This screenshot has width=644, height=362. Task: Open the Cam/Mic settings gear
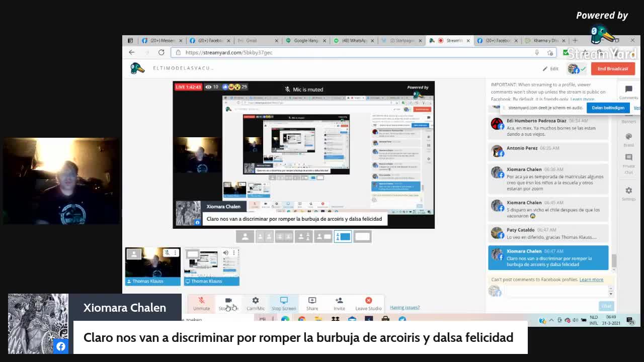coord(255,304)
